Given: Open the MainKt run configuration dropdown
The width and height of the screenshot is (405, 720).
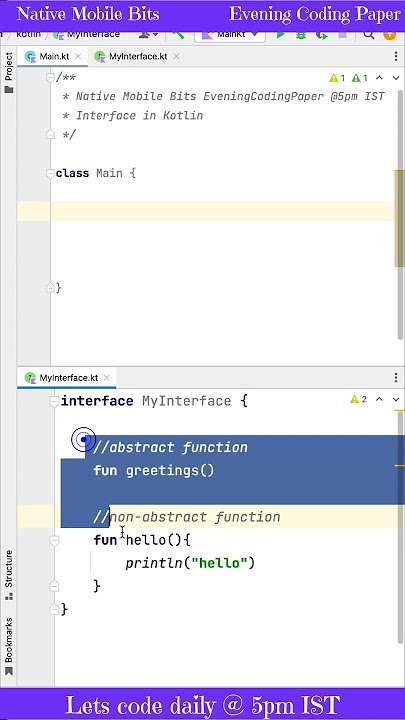Looking at the screenshot, I should (x=230, y=35).
